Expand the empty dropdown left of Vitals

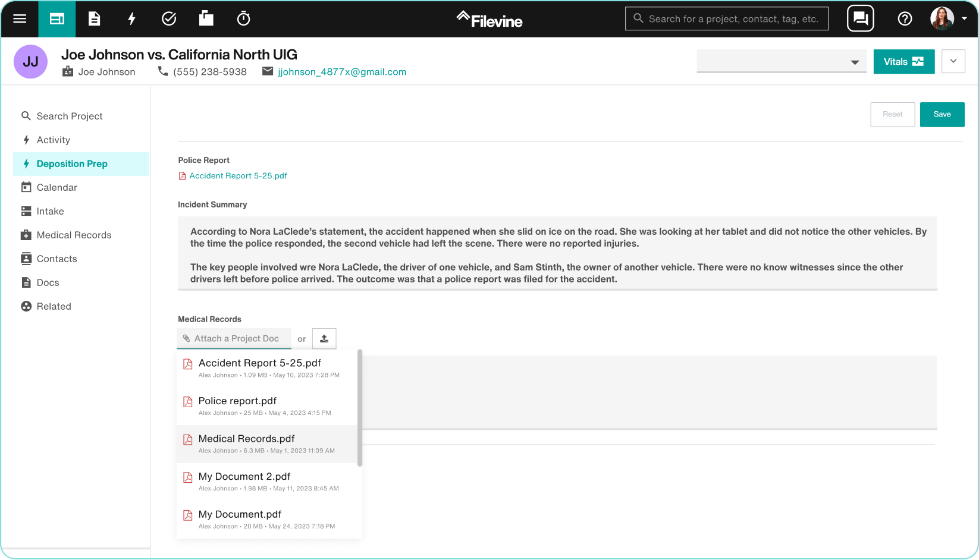pos(854,61)
